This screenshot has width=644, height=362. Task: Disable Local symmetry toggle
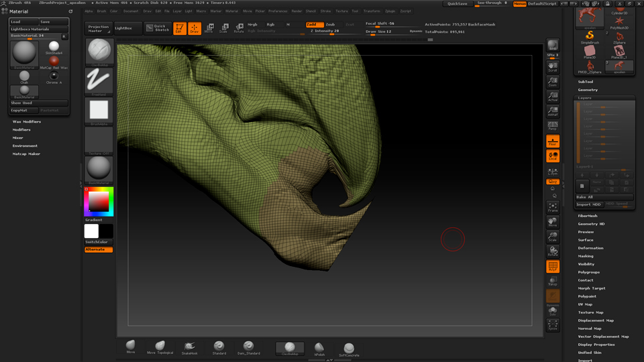click(x=553, y=156)
